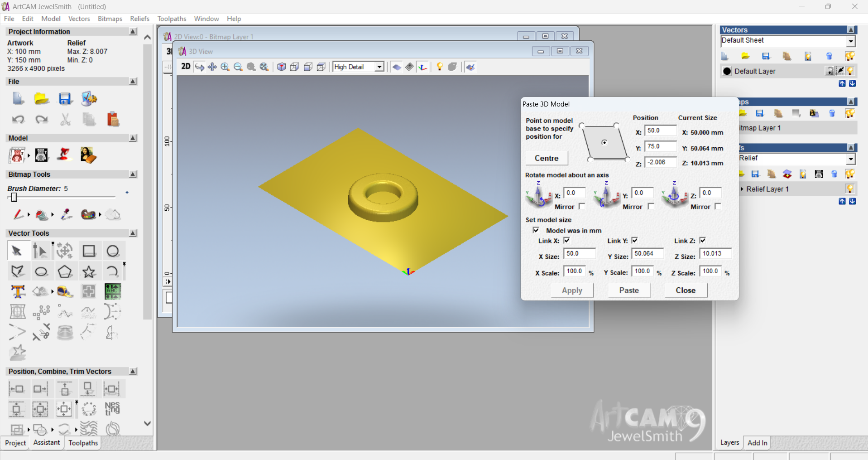Click the Apply button
The width and height of the screenshot is (868, 460).
coord(572,291)
